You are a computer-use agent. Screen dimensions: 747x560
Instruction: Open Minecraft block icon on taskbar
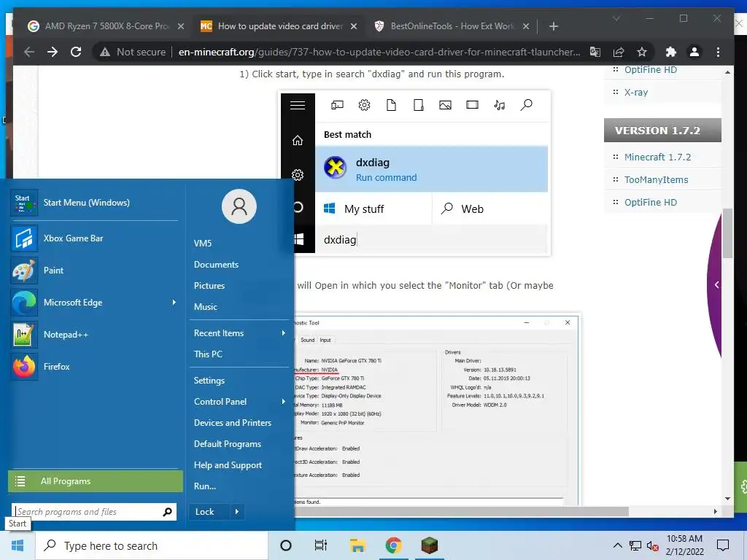coord(429,545)
